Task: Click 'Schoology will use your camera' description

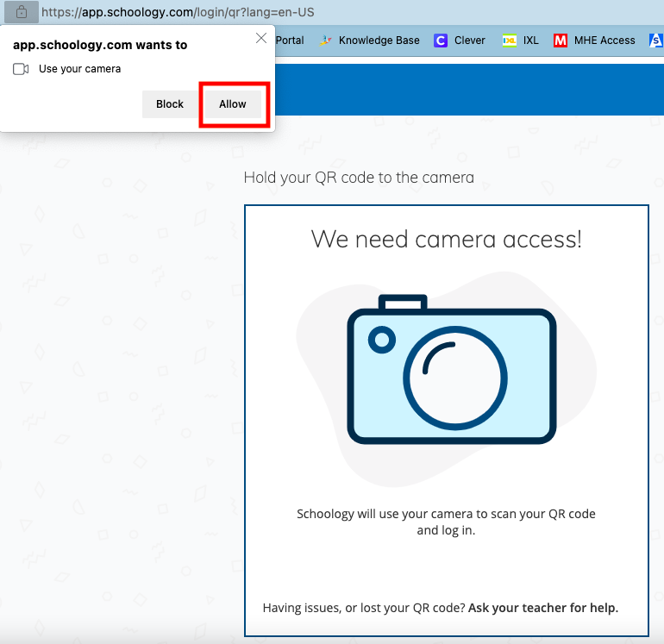Action: click(446, 522)
